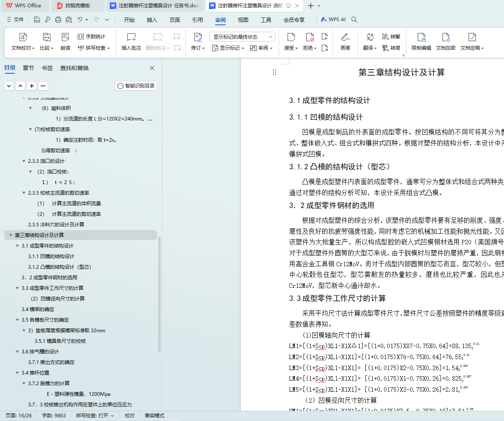Open the 翻译 translate tool
The height and width of the screenshot is (421, 504).
pos(370,42)
